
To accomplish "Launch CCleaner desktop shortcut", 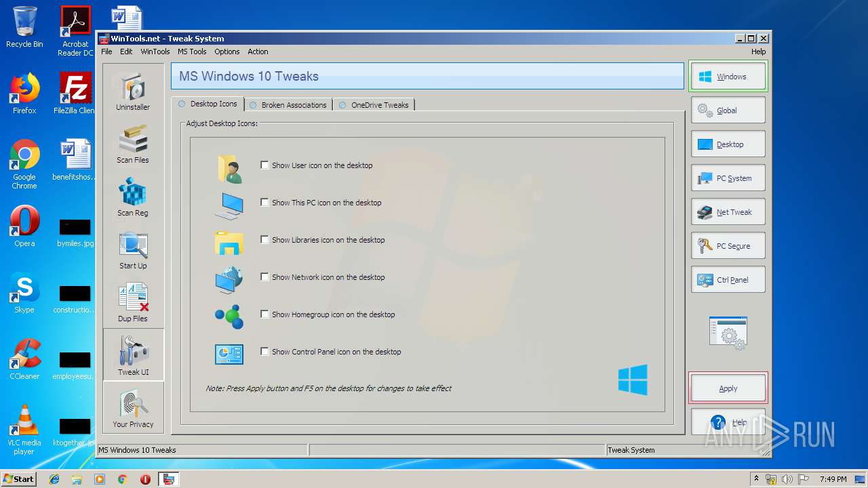I will 24,359.
